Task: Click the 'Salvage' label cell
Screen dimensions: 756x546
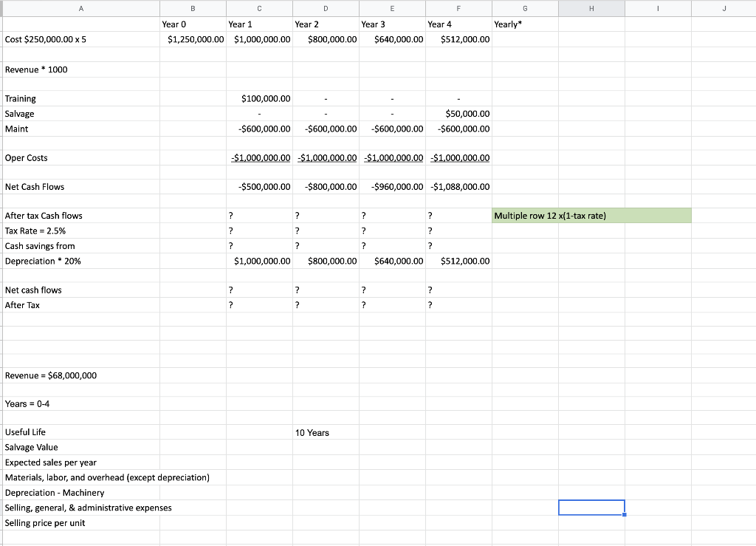Action: pos(81,114)
